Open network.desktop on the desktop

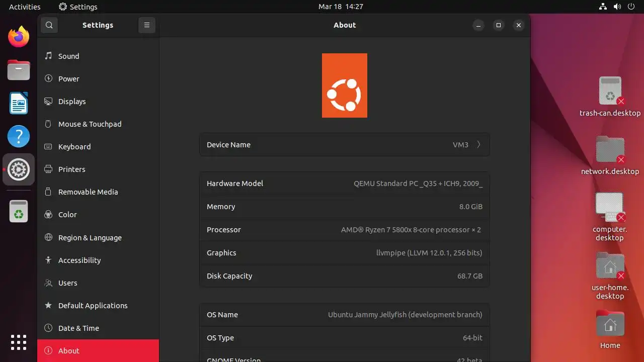tap(610, 155)
